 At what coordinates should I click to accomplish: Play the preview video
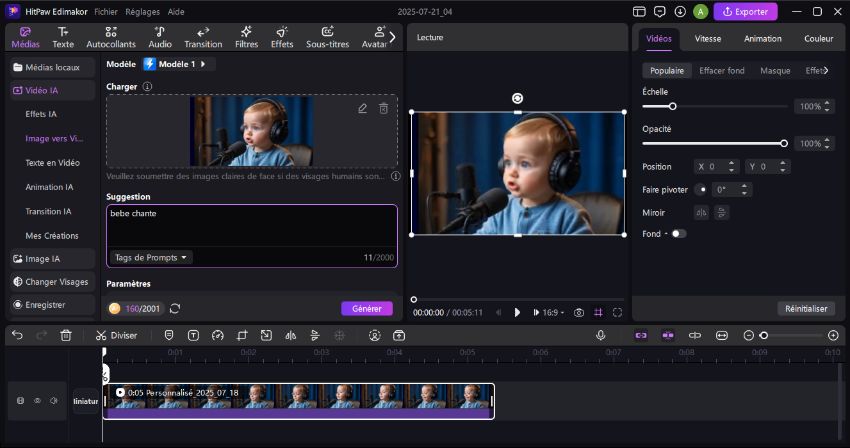coord(517,312)
